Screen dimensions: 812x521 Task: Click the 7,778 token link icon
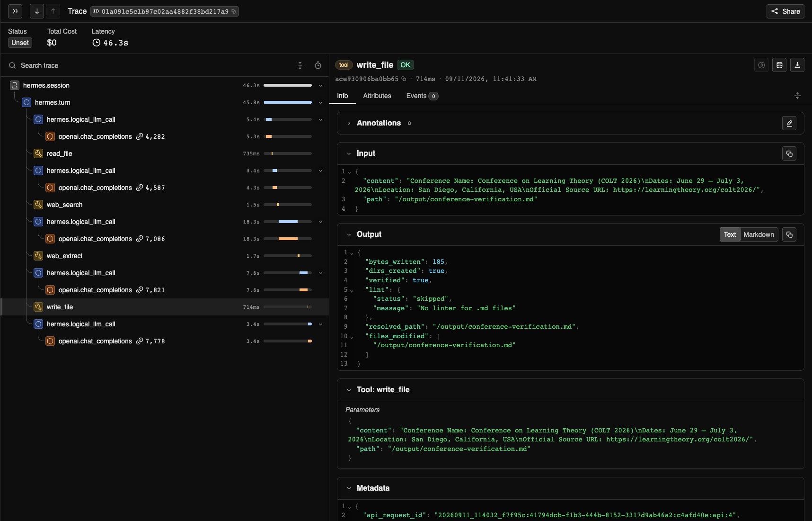pos(140,341)
